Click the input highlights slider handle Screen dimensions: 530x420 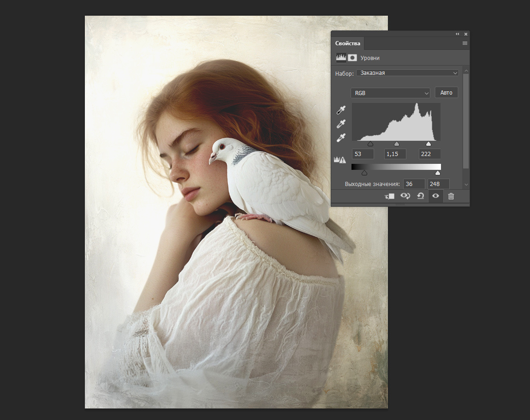pyautogui.click(x=429, y=144)
